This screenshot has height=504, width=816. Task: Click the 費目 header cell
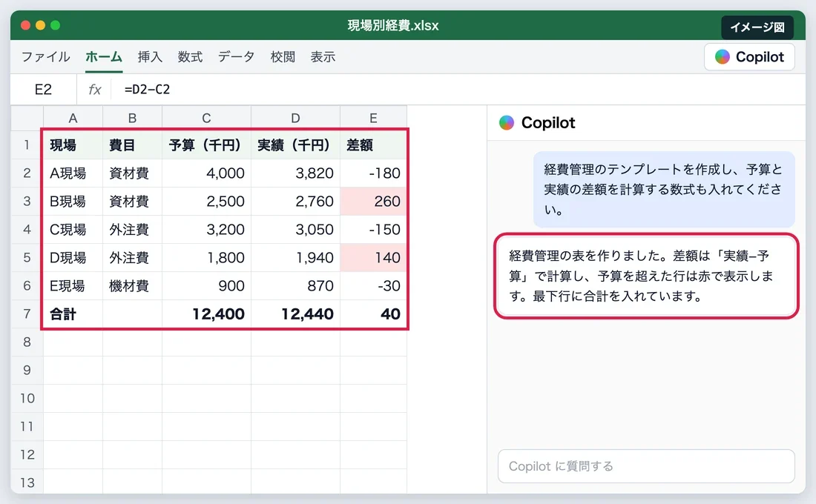coord(132,145)
